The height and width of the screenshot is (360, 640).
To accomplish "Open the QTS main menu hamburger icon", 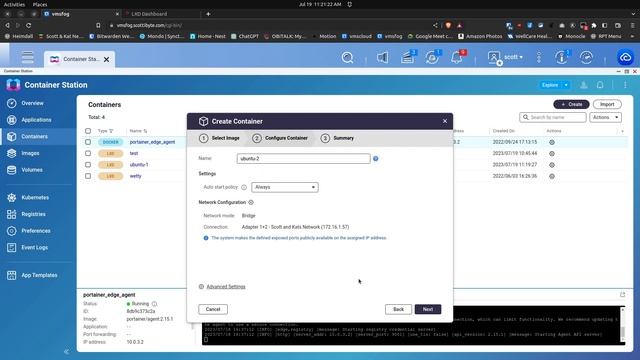I will [x=27, y=57].
